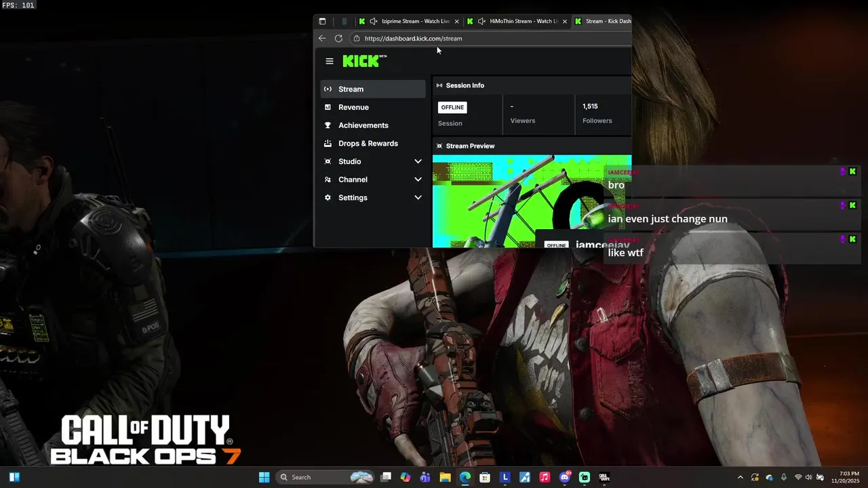Viewport: 868px width, 488px height.
Task: Open Microsoft Teams from taskbar
Action: [425, 477]
